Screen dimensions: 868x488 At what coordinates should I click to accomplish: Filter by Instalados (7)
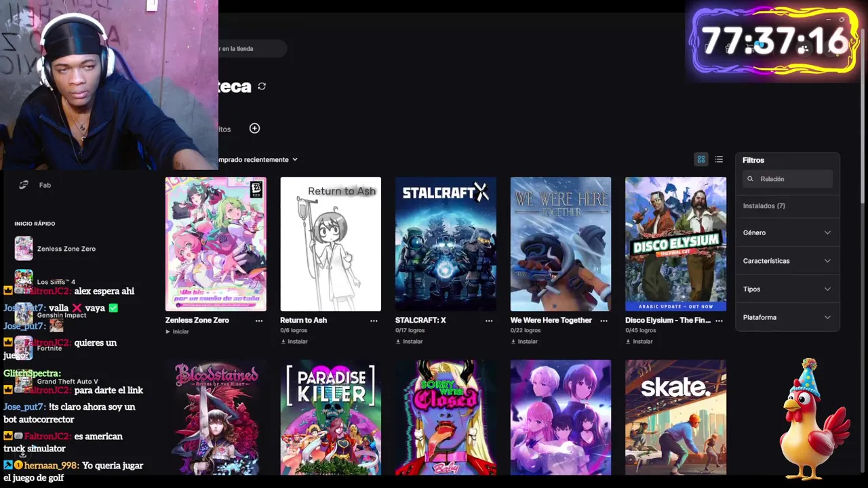coord(764,206)
